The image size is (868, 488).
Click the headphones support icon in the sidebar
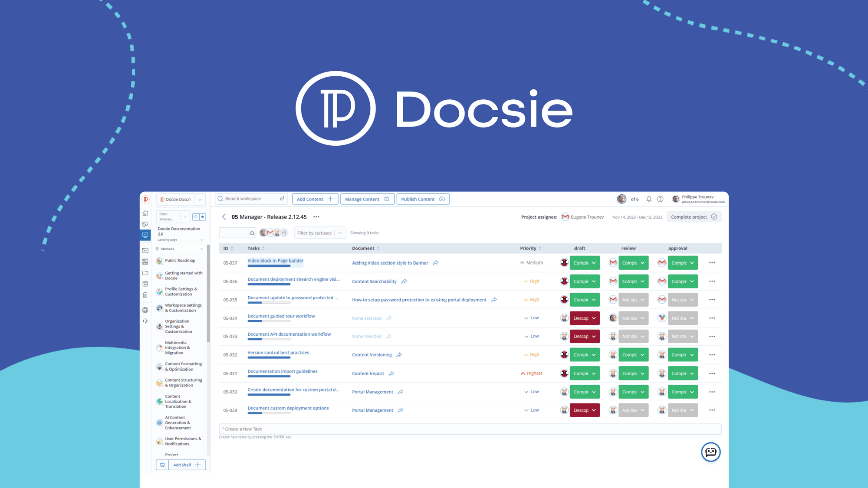145,321
